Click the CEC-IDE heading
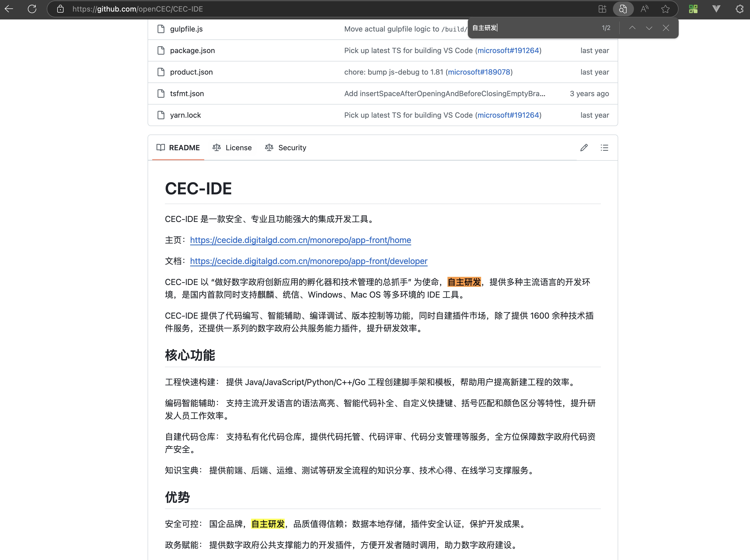 click(198, 189)
